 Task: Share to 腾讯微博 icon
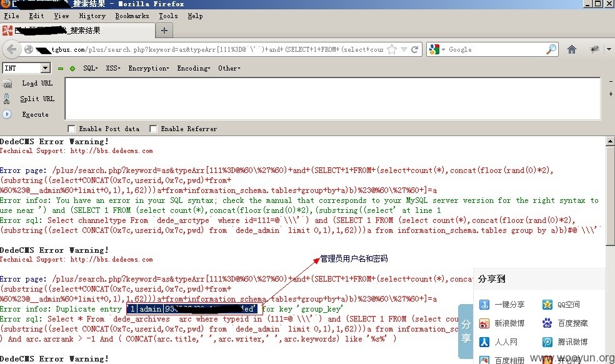pos(547,342)
